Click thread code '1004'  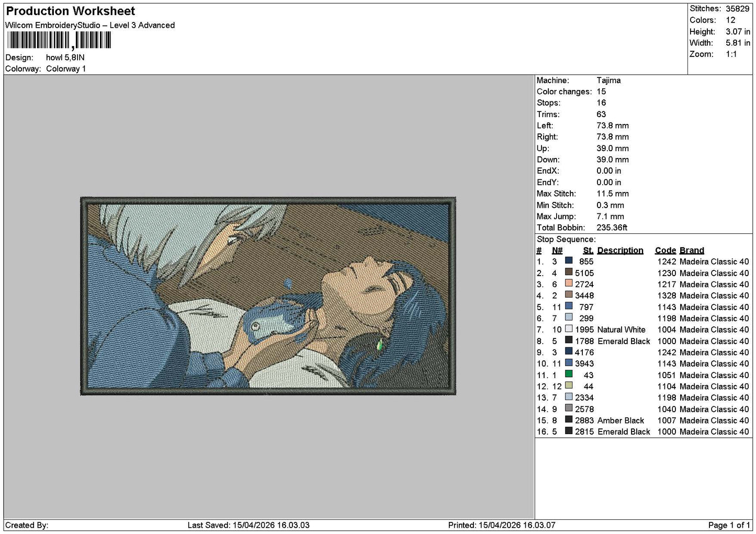click(667, 330)
